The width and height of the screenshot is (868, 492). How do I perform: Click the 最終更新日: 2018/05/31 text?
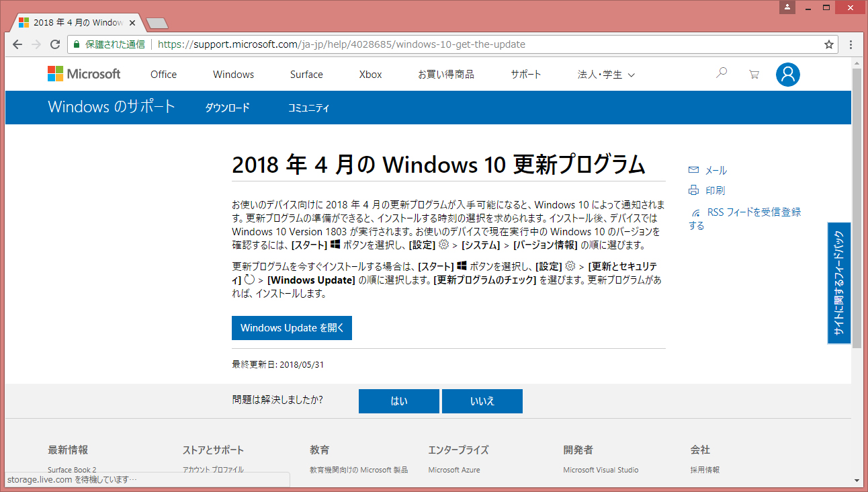click(278, 364)
